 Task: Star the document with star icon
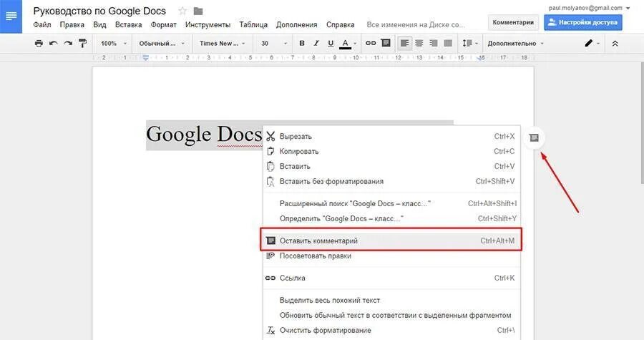pos(182,11)
